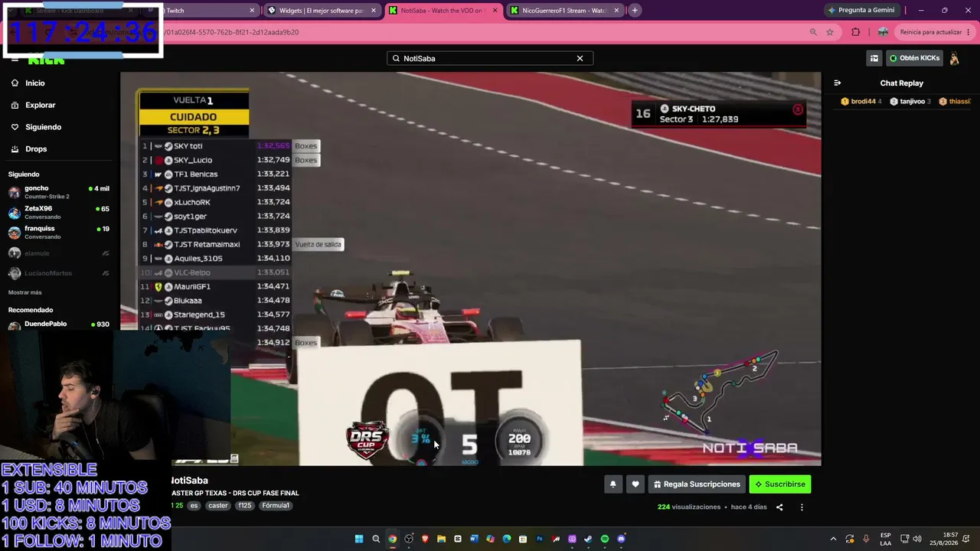Open the user profile avatar menu

click(955, 58)
